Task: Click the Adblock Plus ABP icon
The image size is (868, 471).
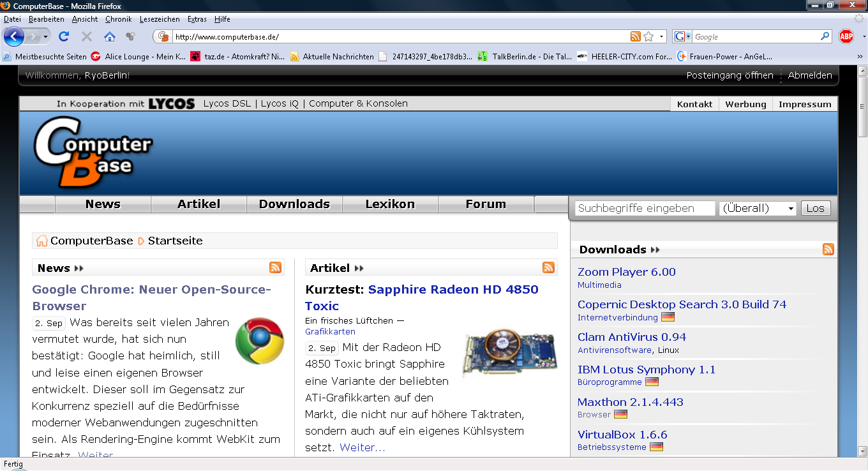Action: pos(846,36)
